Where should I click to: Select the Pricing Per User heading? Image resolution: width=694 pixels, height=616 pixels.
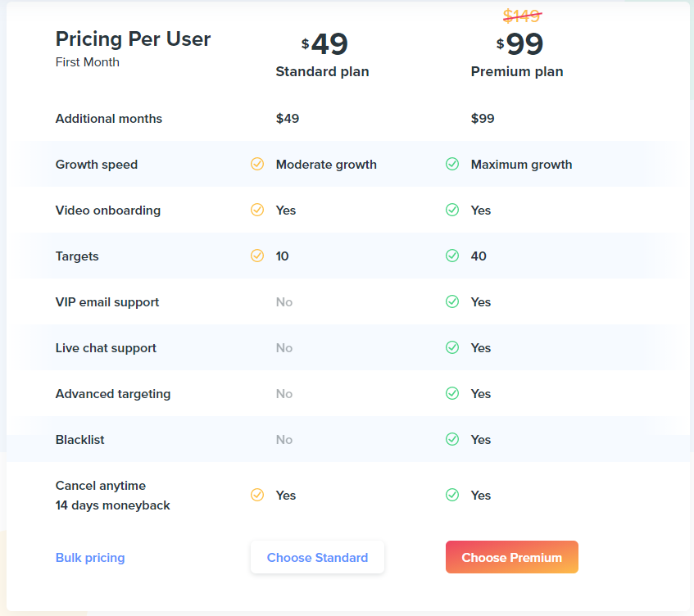pos(133,38)
